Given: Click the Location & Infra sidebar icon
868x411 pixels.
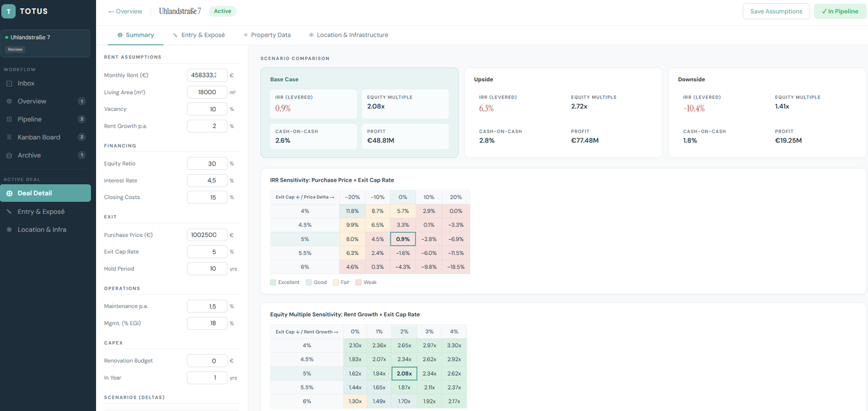Looking at the screenshot, I should point(9,229).
